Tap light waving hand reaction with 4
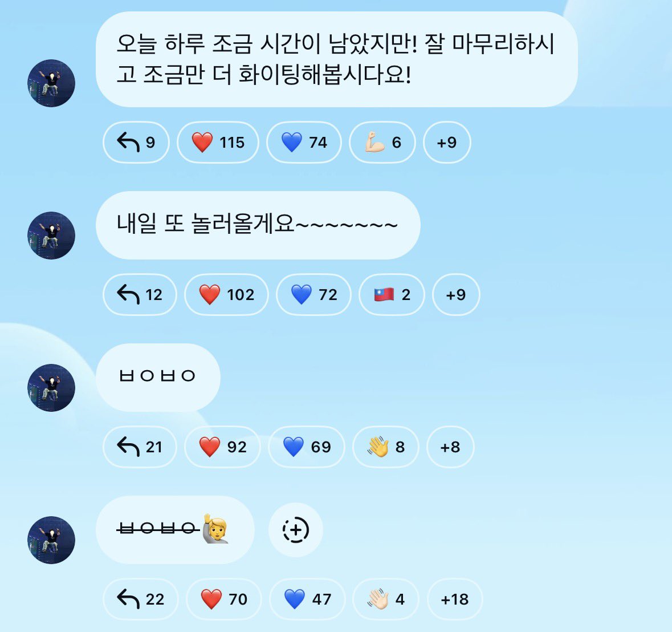Image resolution: width=672 pixels, height=632 pixels. (x=386, y=599)
